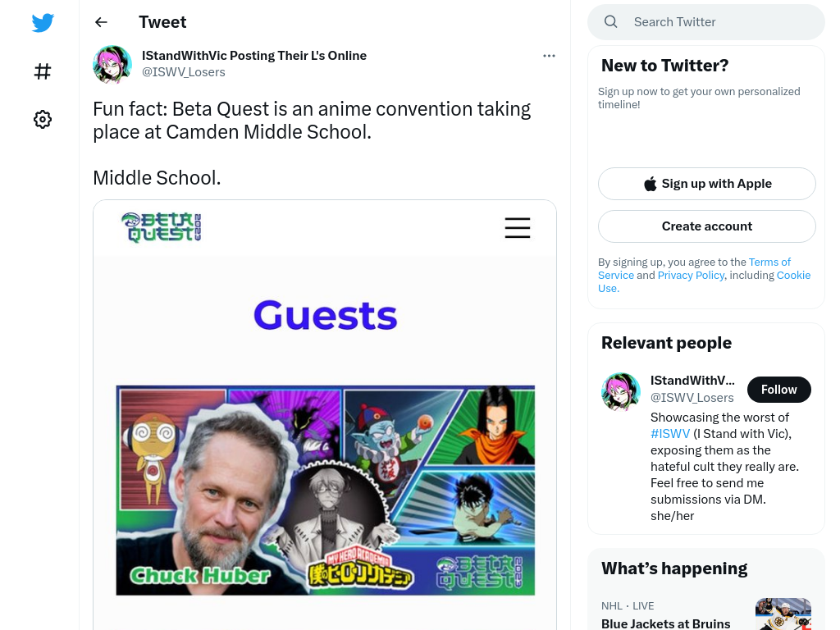Open the Chuck Huber guest banner image

325,491
